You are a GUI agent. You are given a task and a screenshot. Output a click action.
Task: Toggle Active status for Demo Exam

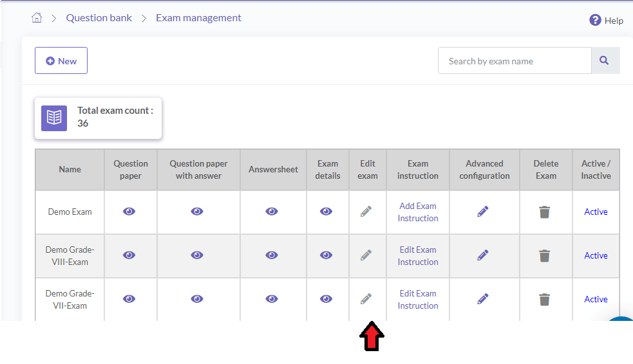tap(596, 212)
